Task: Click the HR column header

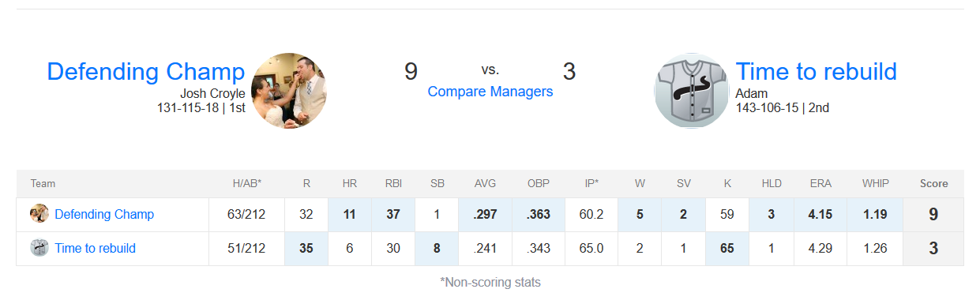Action: [350, 183]
